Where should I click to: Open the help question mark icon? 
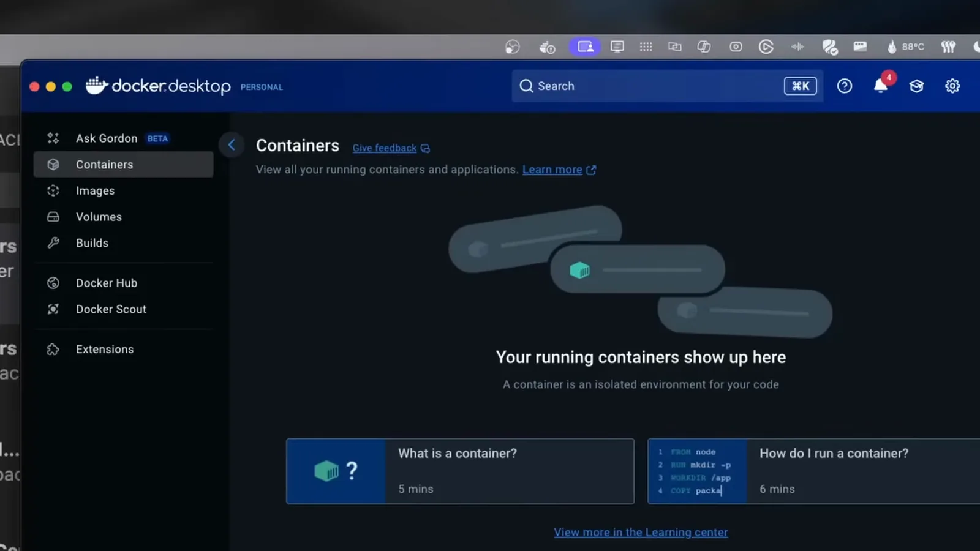(845, 86)
